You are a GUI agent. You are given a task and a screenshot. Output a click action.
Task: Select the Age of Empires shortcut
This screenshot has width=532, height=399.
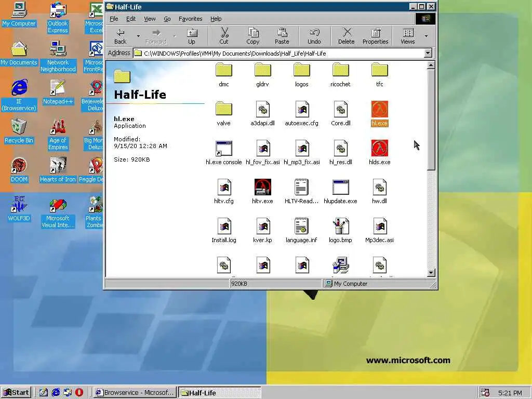(x=58, y=135)
